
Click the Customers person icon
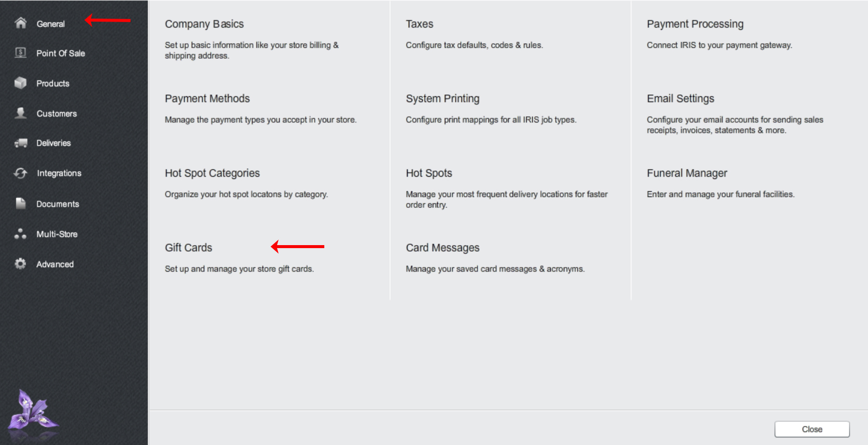coord(21,113)
